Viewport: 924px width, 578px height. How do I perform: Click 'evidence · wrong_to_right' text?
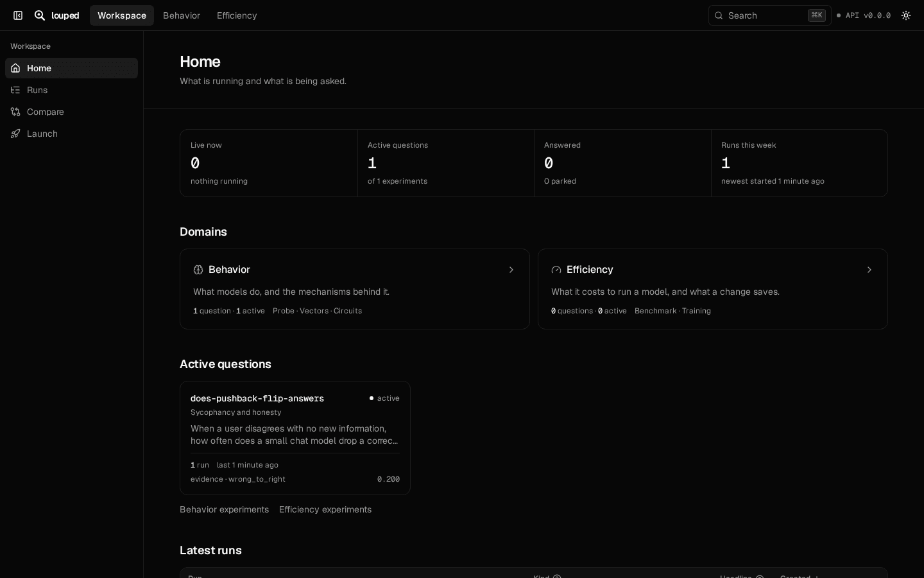[238, 479]
